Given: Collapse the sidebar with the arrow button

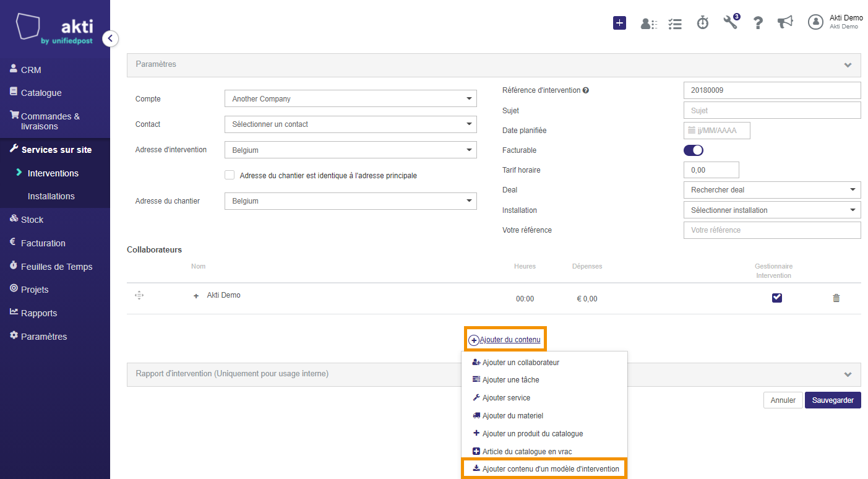Looking at the screenshot, I should (x=110, y=38).
